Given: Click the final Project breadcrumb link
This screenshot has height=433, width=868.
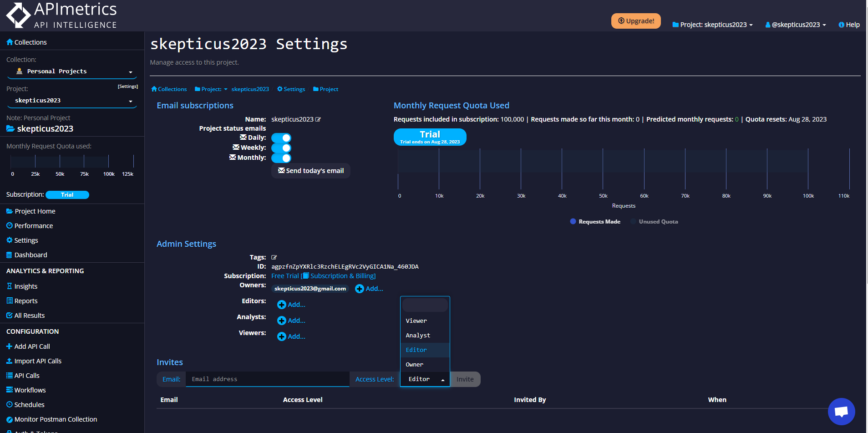Looking at the screenshot, I should pyautogui.click(x=326, y=89).
